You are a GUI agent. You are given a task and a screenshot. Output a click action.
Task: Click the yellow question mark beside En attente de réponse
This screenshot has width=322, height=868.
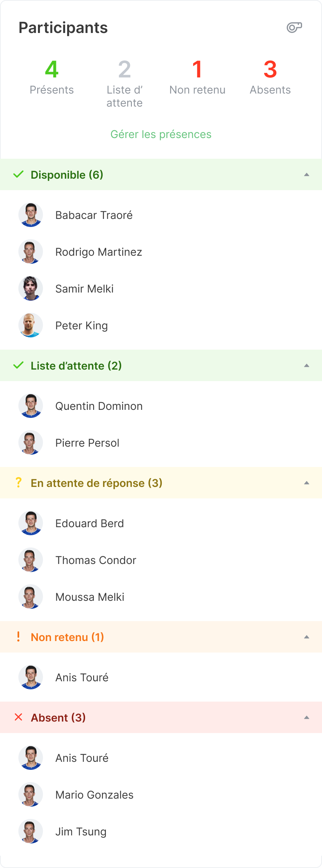click(18, 482)
